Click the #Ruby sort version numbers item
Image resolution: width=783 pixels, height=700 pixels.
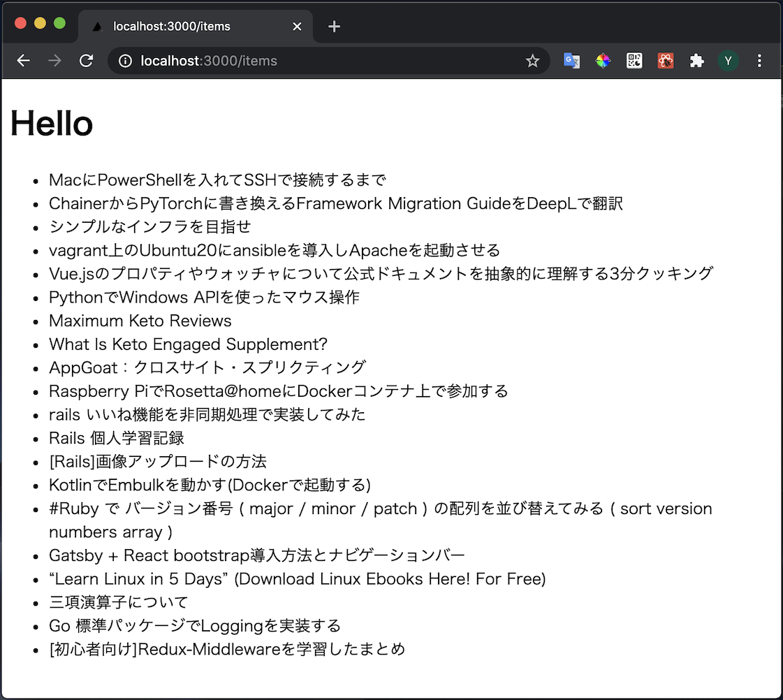381,520
